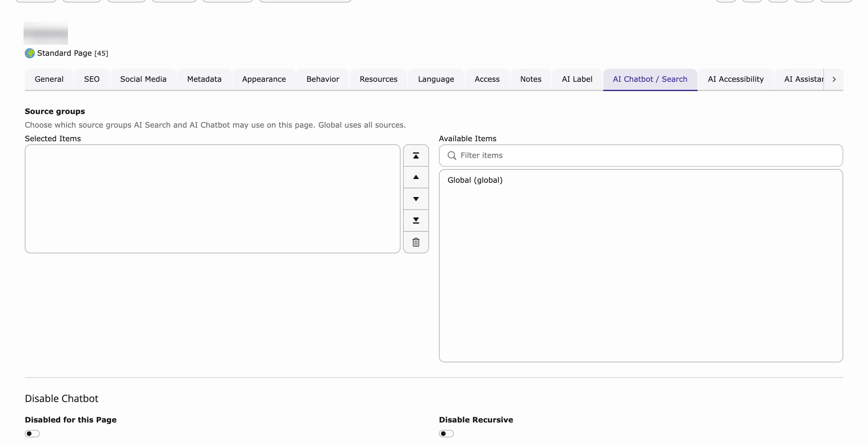
Task: Open the Resources tab
Action: tap(379, 79)
